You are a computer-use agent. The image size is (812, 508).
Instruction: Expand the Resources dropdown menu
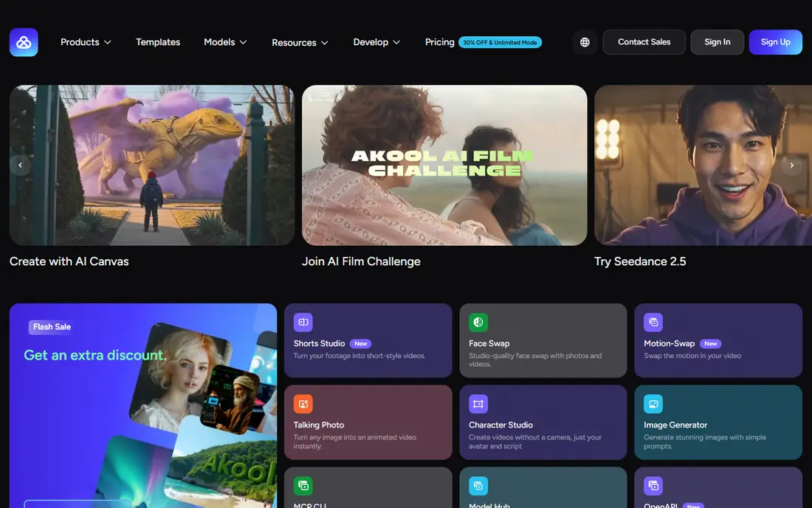point(300,43)
